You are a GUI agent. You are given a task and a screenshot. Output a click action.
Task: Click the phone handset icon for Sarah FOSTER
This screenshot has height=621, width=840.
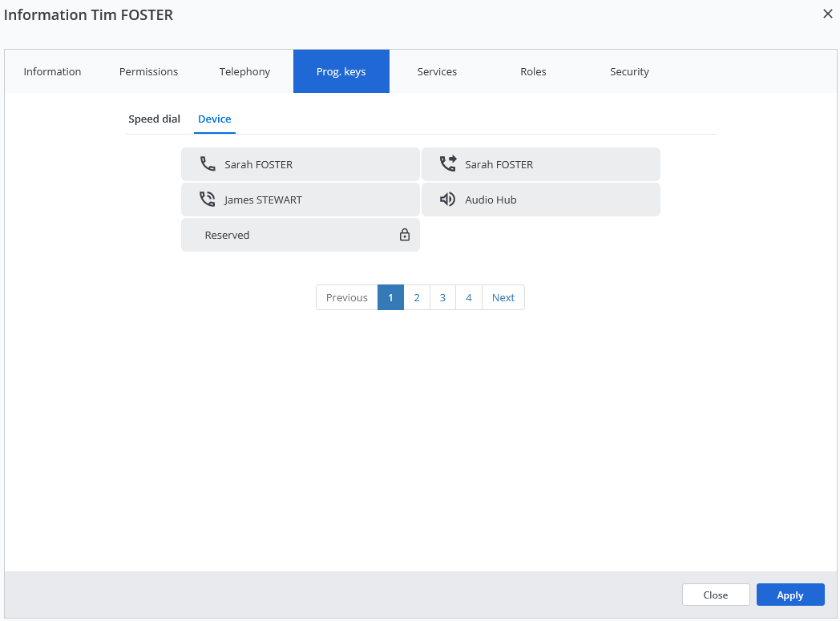208,164
